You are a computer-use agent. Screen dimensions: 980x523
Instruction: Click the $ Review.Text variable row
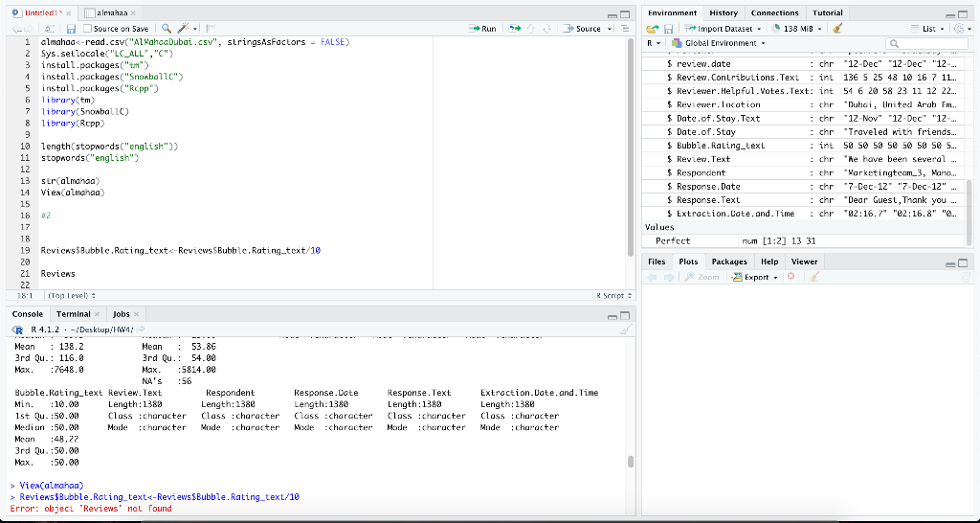(805, 160)
